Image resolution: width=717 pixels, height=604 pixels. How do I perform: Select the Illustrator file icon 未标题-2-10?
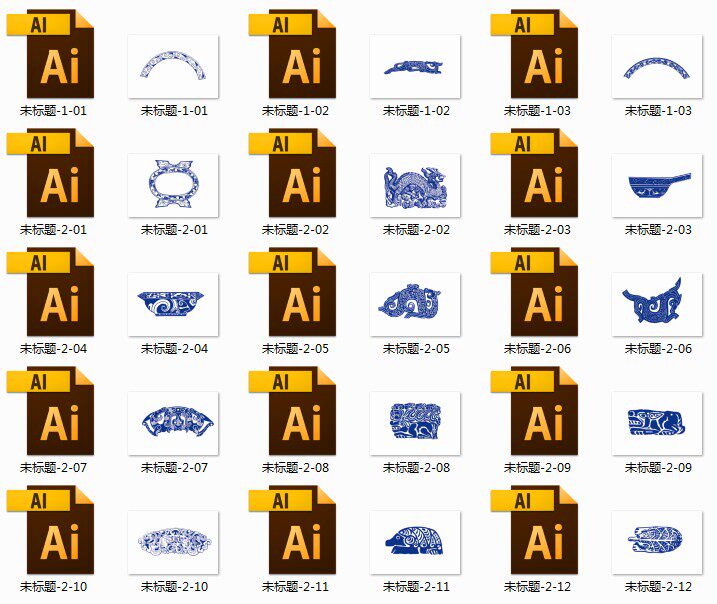(x=50, y=529)
